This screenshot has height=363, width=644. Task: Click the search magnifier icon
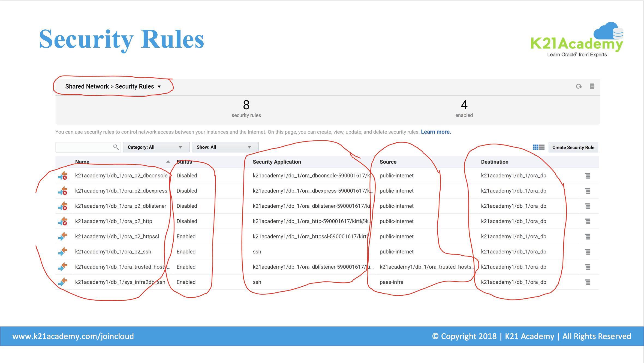116,147
